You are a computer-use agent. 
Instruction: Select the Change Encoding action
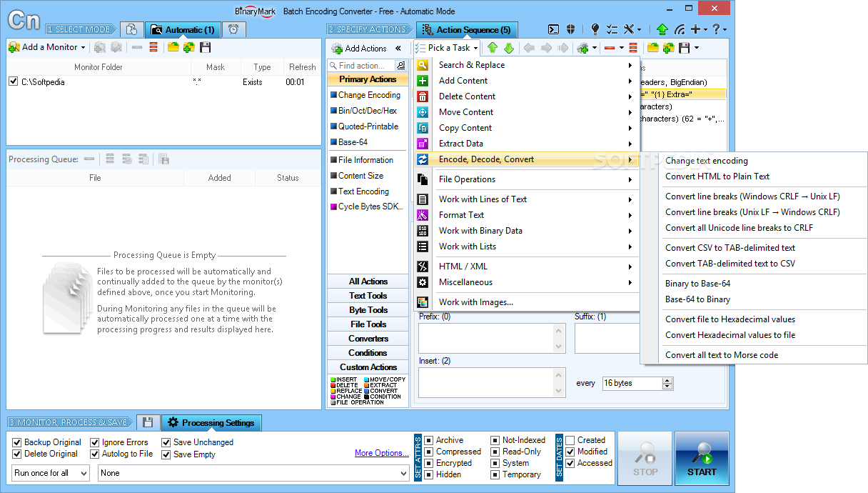point(365,95)
